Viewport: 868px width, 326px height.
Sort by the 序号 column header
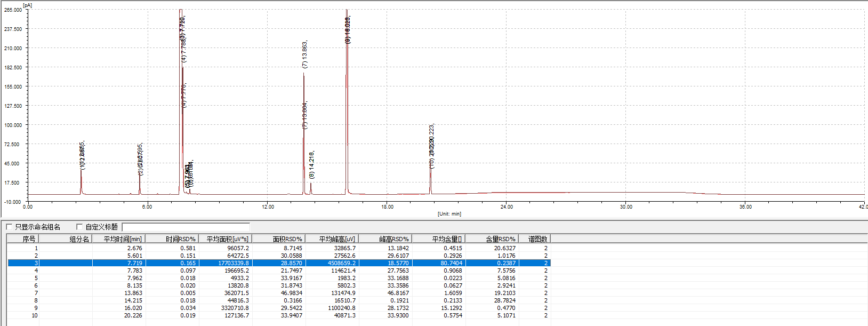(23, 239)
